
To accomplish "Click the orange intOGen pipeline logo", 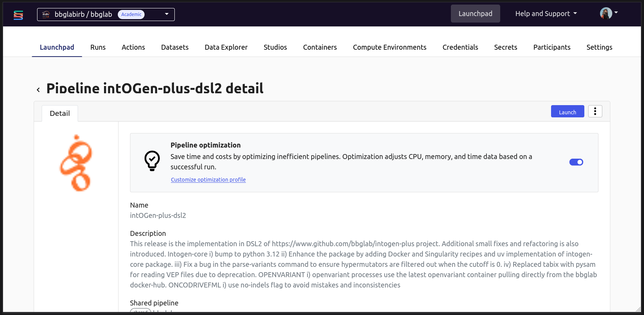I will 76,163.
